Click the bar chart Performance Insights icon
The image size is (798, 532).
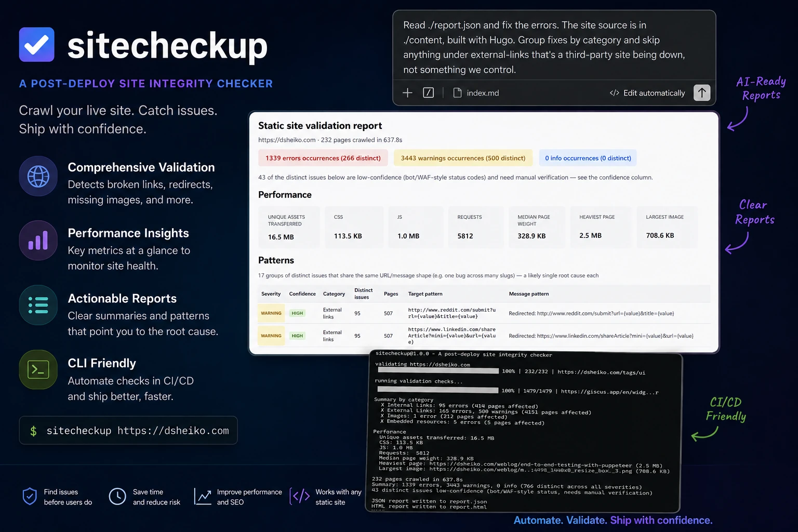(38, 241)
